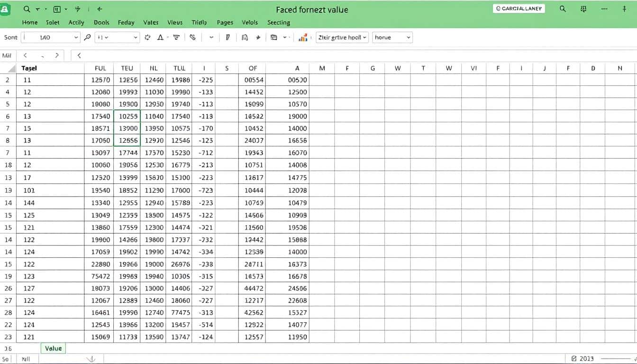The width and height of the screenshot is (637, 364).
Task: Expand the grid layout dropdown arrow in the title bar
Action: click(x=65, y=9)
